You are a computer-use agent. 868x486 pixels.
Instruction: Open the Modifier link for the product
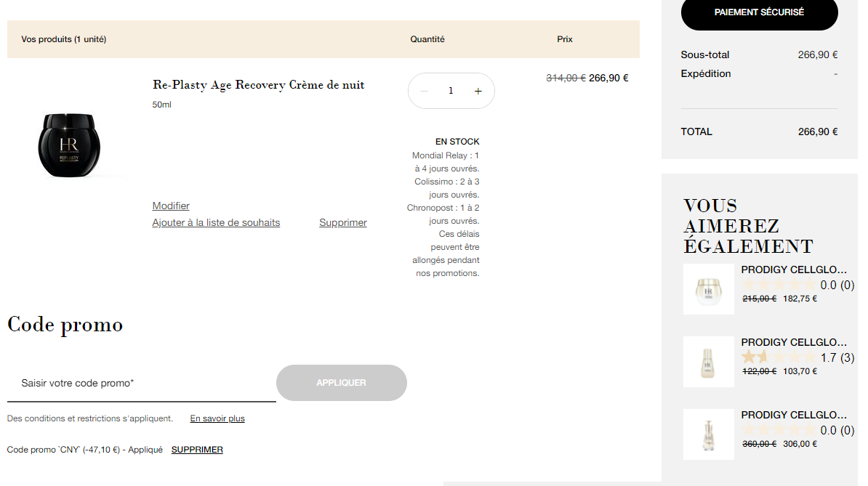pyautogui.click(x=171, y=206)
